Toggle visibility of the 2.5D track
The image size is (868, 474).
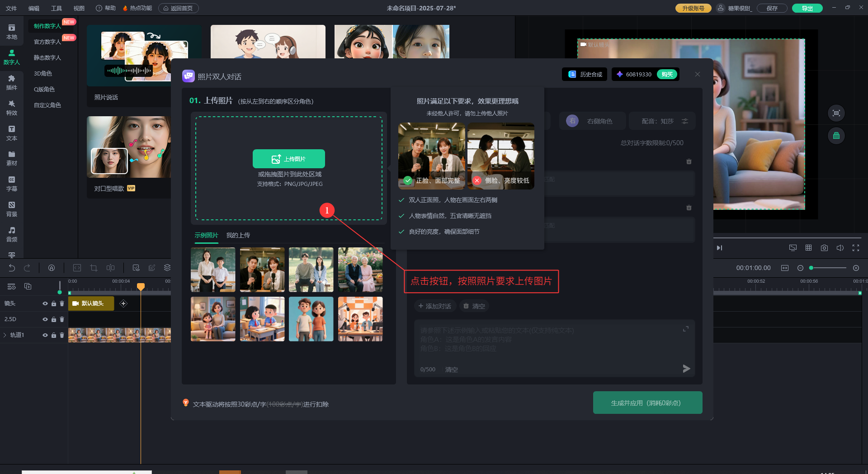45,319
